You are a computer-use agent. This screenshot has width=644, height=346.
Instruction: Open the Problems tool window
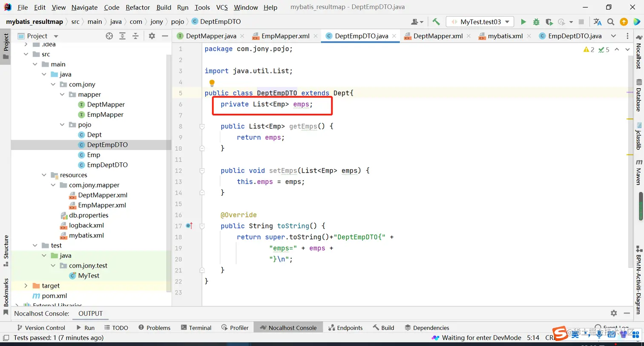click(x=154, y=328)
